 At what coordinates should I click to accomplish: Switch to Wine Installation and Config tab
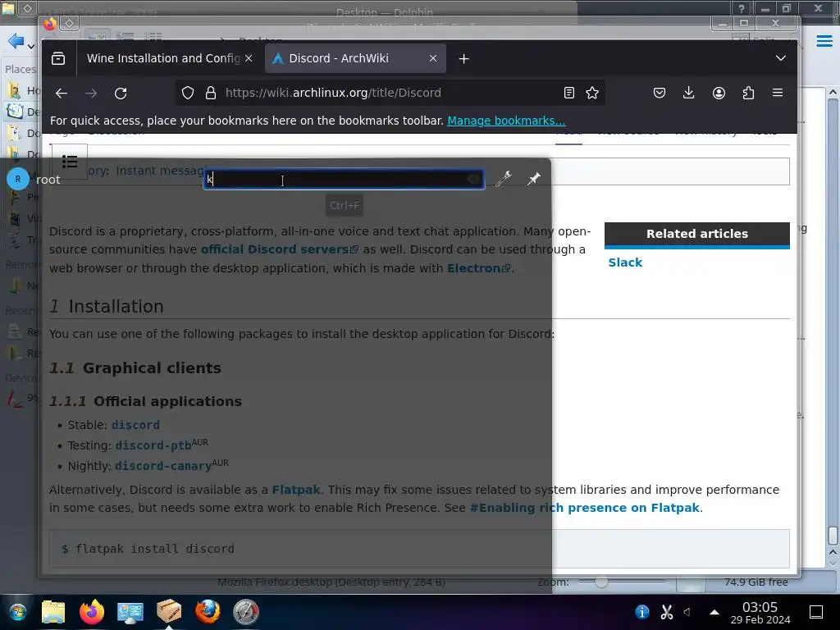point(163,58)
